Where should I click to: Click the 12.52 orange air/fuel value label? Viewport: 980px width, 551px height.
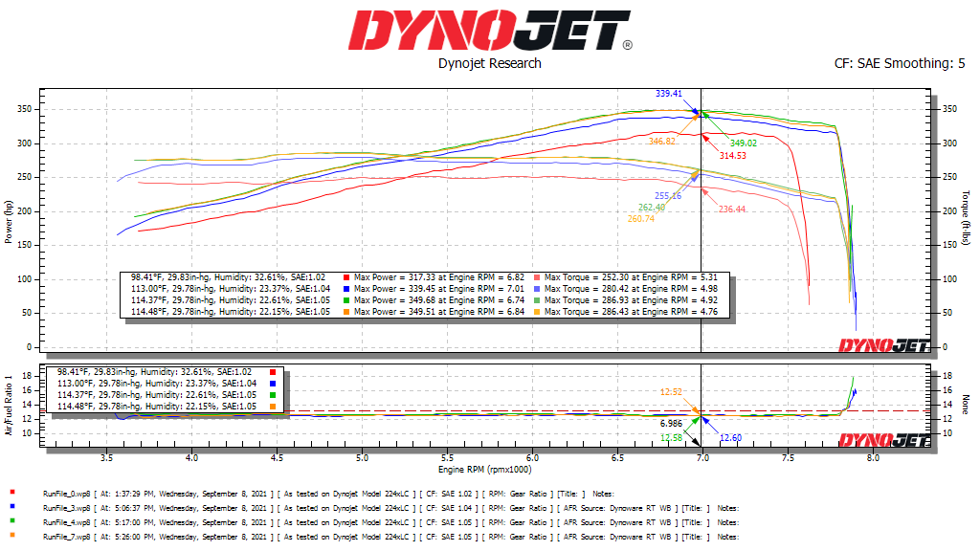point(672,391)
